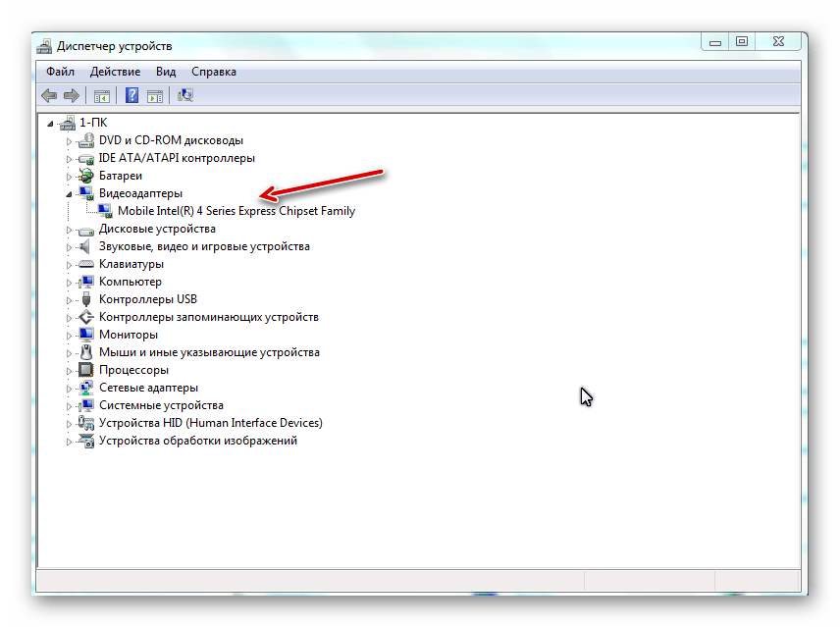Collapse the 1-ПК root node
This screenshot has width=840, height=627.
coord(51,124)
